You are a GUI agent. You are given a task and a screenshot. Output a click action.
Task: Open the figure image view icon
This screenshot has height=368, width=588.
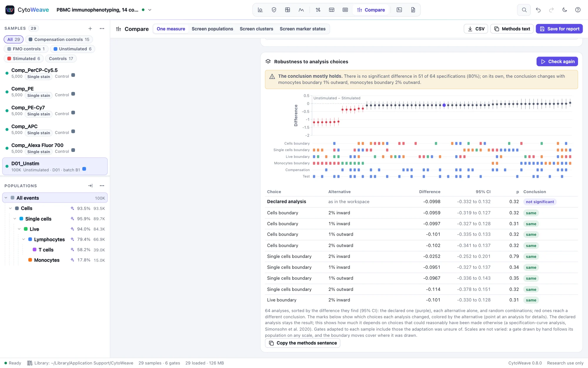(x=399, y=10)
